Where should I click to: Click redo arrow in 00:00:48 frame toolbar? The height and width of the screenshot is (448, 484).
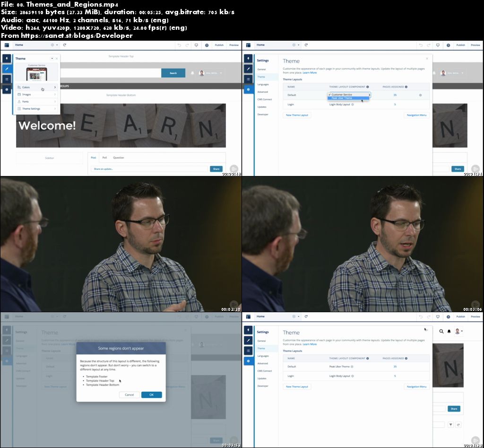(187, 45)
